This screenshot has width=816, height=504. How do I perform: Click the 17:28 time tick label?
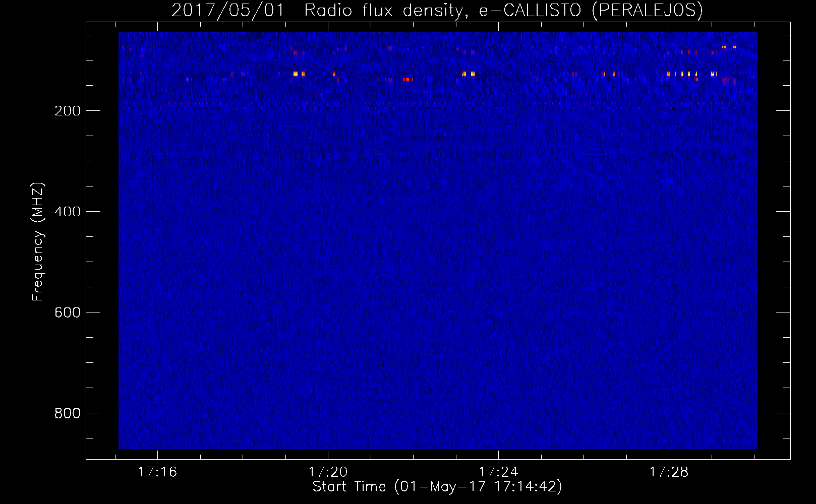(669, 472)
